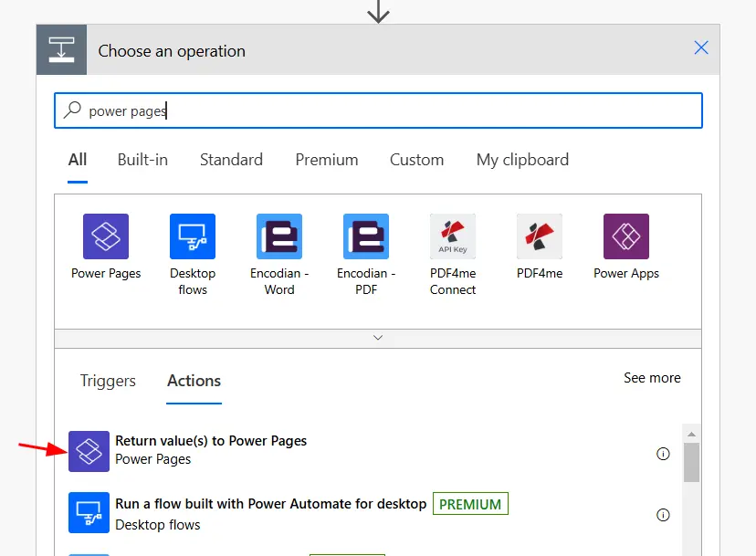The image size is (756, 556).
Task: Click the Choose an operation title
Action: [x=172, y=51]
